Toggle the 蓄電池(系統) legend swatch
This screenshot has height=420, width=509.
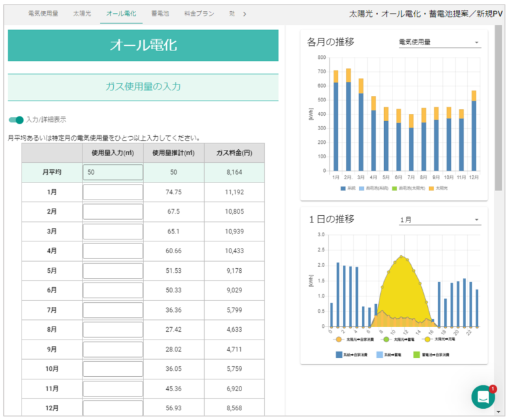pos(361,188)
